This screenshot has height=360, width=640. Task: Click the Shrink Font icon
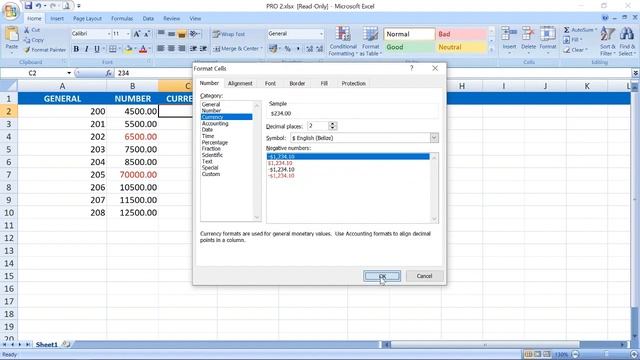[147, 34]
